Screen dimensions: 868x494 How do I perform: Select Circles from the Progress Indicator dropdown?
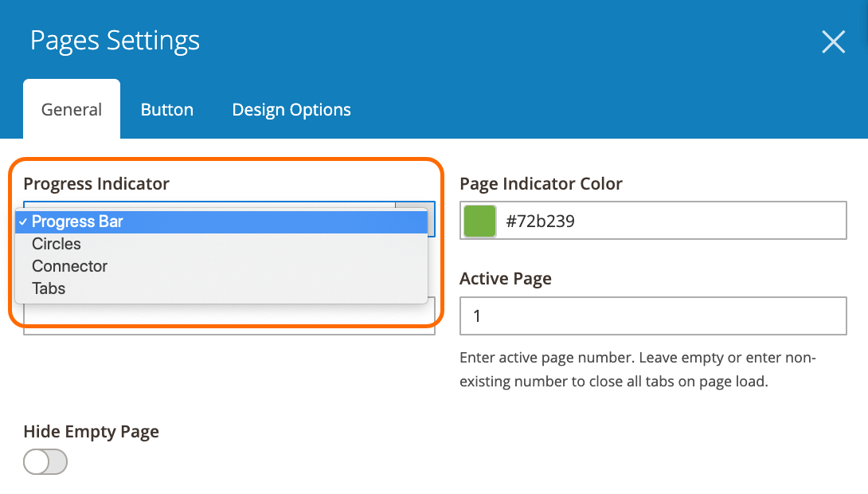[56, 244]
